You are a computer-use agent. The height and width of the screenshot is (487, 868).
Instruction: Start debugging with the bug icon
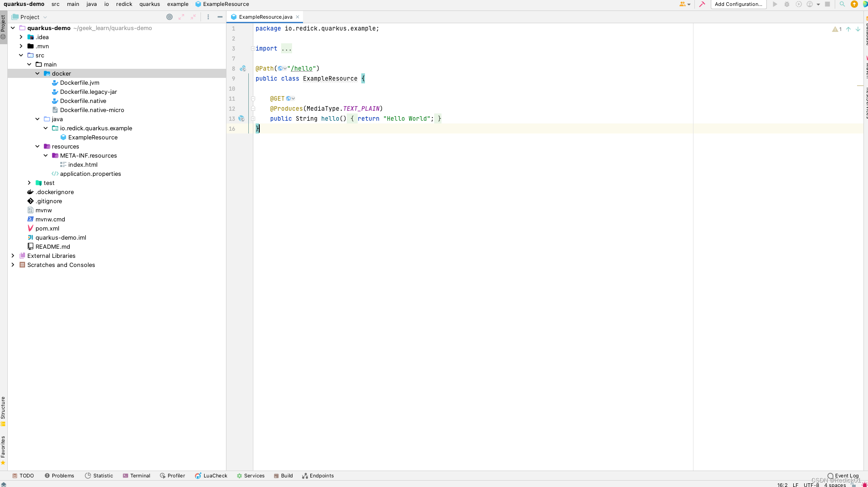point(787,4)
